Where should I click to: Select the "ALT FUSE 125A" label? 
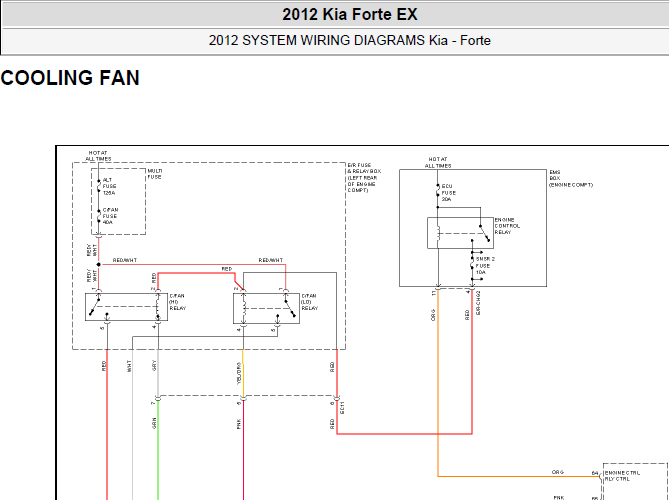pos(109,186)
